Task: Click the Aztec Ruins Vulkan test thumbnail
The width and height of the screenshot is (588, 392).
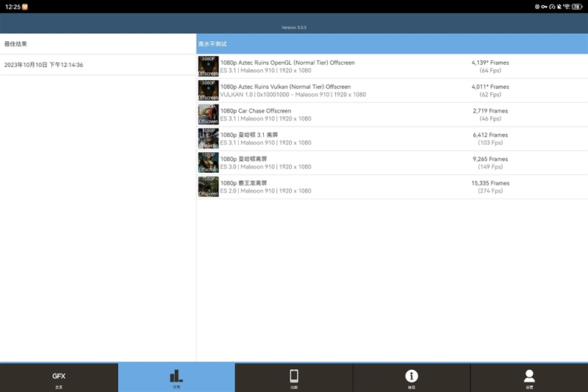Action: [x=208, y=90]
